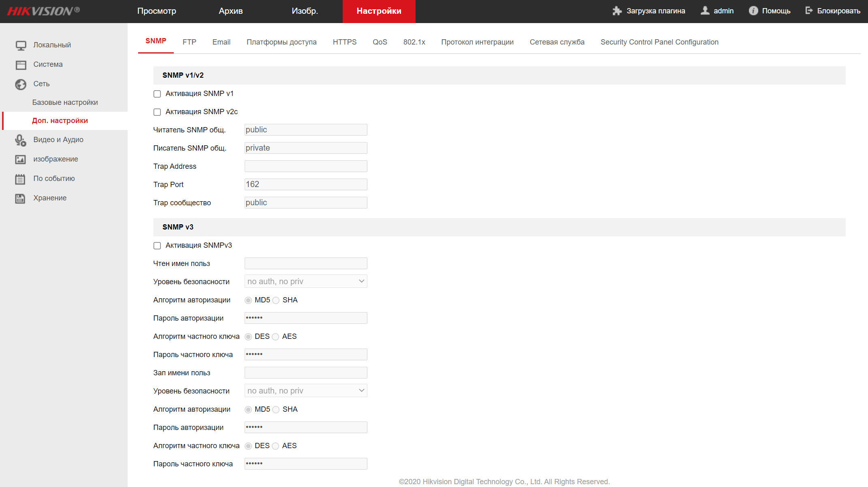Click the Trap Address input field
The image size is (868, 487).
pyautogui.click(x=306, y=166)
